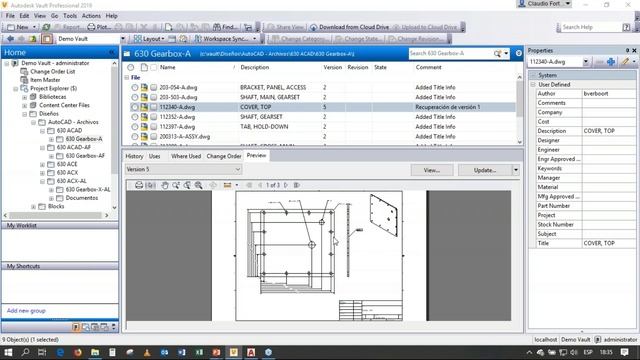This screenshot has height=360, width=640.
Task: Open Excel from the taskbar
Action: 199,352
